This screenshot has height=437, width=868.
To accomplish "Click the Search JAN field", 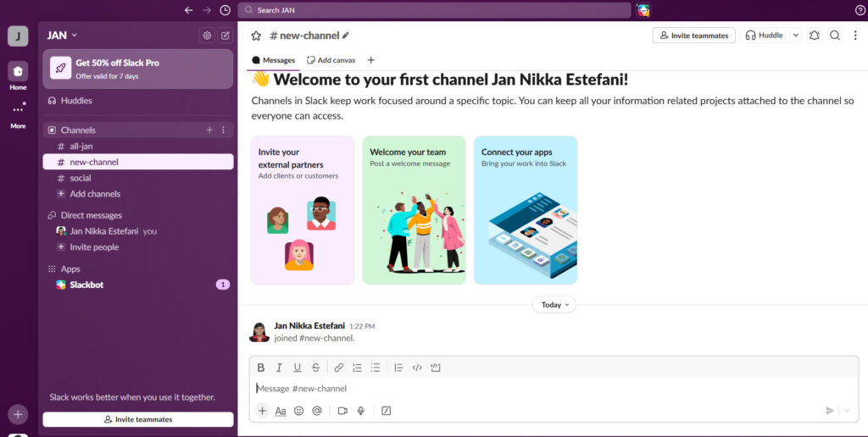I will tap(434, 10).
